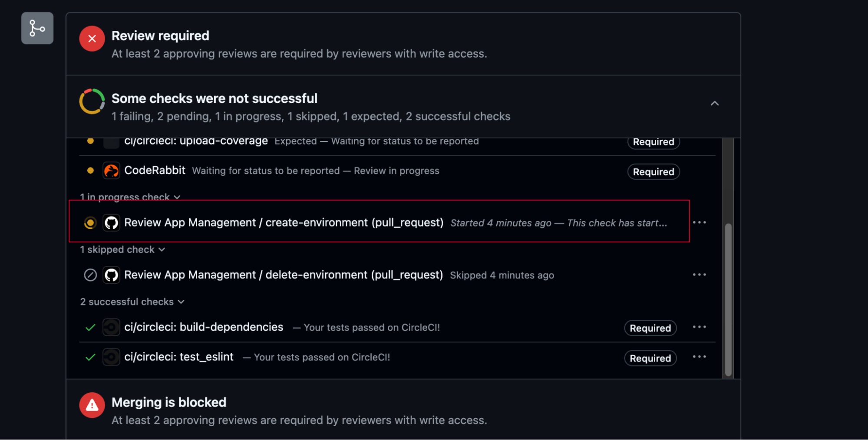Open Review App Management delete-environment check link
The height and width of the screenshot is (440, 868).
tap(284, 275)
